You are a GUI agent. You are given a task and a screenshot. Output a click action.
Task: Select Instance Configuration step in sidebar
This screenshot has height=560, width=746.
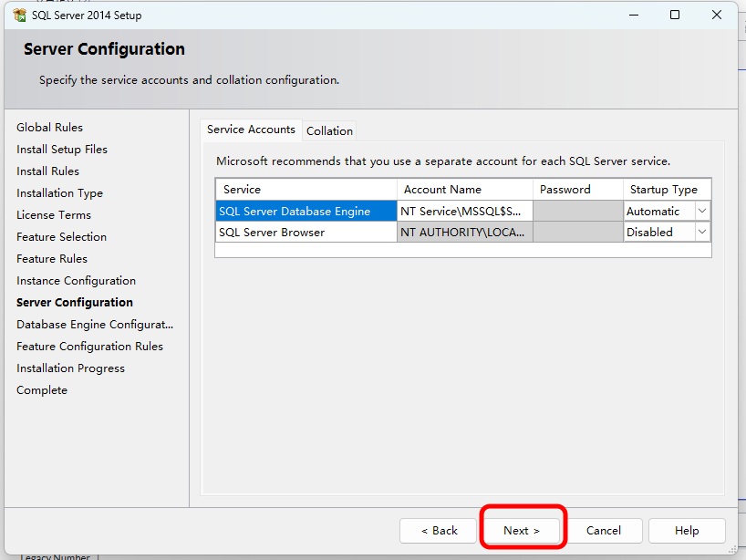pyautogui.click(x=76, y=281)
